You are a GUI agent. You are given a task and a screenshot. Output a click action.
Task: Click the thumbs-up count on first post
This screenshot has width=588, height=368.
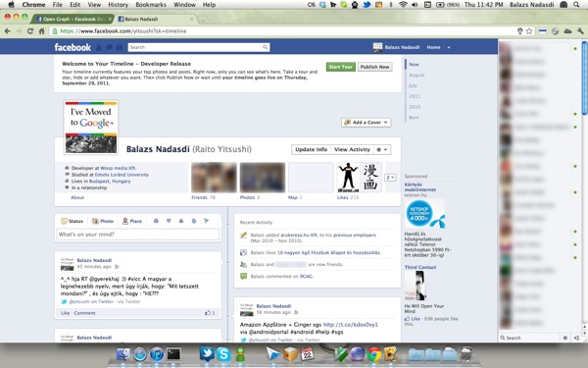(x=210, y=313)
